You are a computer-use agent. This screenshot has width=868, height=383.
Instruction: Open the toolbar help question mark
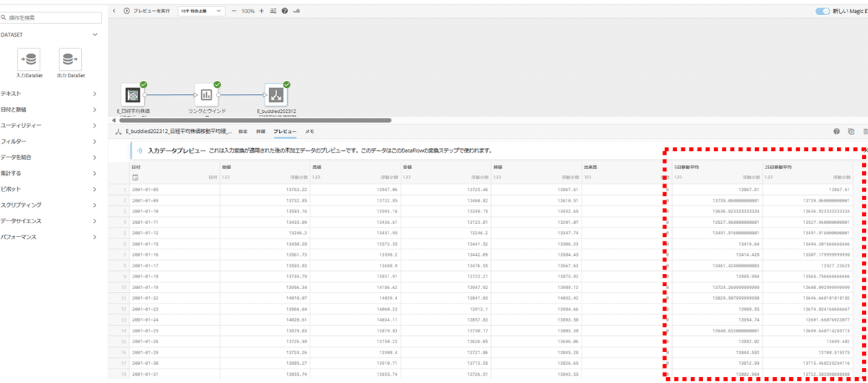tap(285, 12)
